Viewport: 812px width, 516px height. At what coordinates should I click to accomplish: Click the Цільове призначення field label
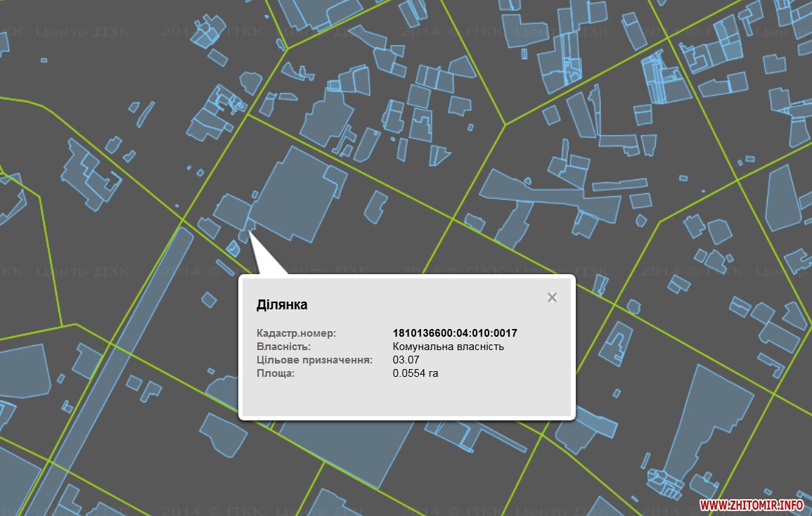(x=314, y=360)
